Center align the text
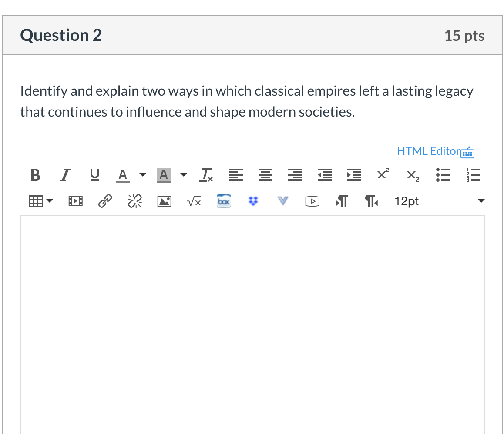 coord(265,175)
